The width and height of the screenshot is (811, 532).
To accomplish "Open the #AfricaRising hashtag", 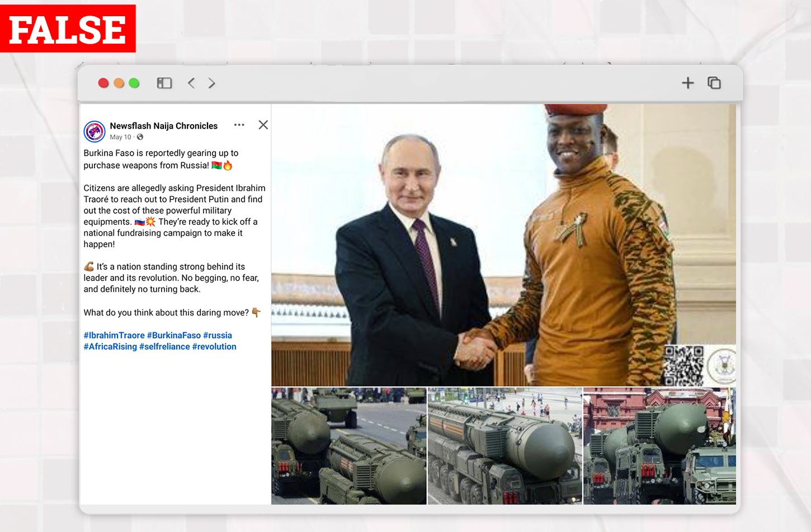I will pos(110,346).
